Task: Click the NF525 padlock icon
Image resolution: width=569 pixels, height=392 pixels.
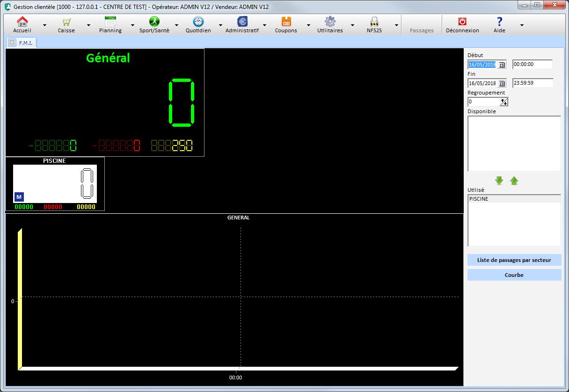Action: (x=374, y=22)
